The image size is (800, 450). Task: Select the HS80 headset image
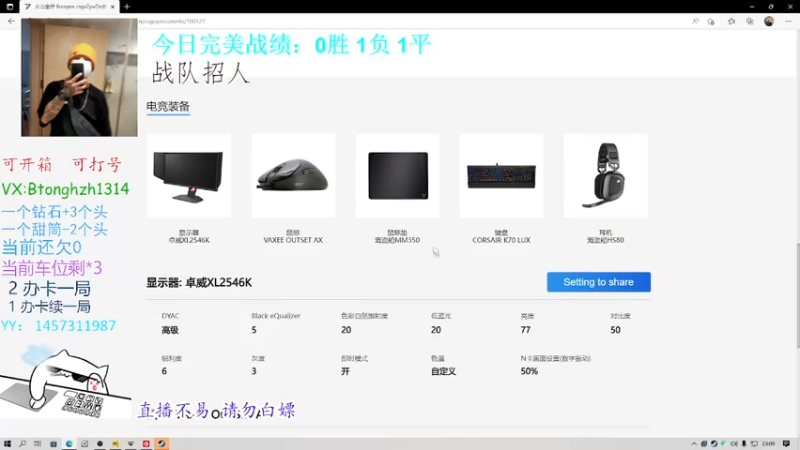[x=605, y=176]
